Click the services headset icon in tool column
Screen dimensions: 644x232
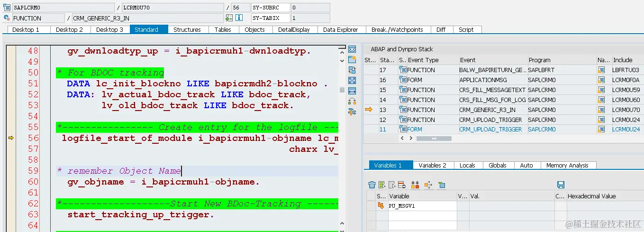352,101
